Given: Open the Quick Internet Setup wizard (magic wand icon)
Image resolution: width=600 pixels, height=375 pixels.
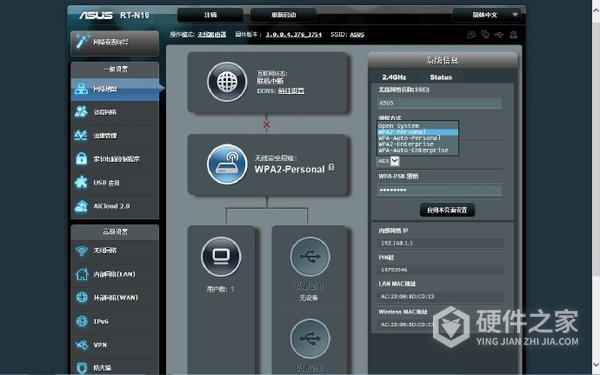Looking at the screenshot, I should [114, 42].
